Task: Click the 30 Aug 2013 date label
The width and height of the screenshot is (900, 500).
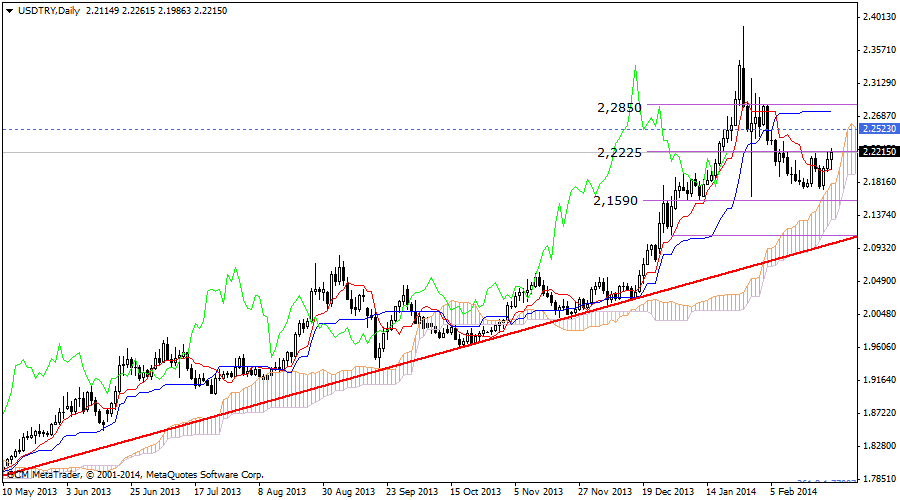Action: (348, 491)
